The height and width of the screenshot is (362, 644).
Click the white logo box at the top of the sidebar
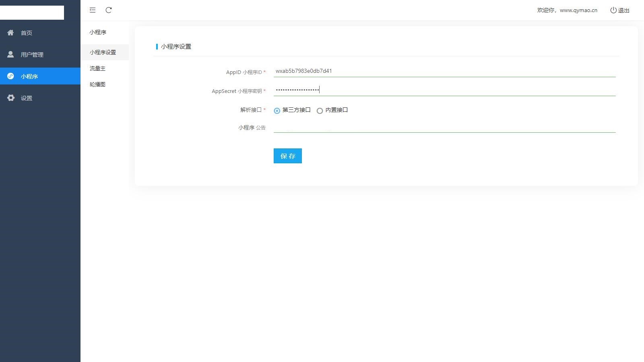[32, 12]
